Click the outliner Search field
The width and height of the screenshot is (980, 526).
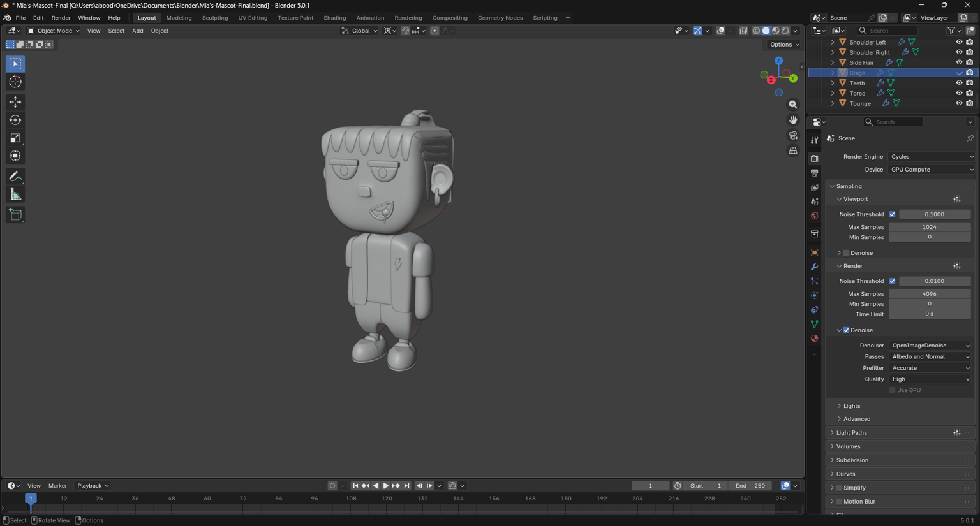coord(887,31)
